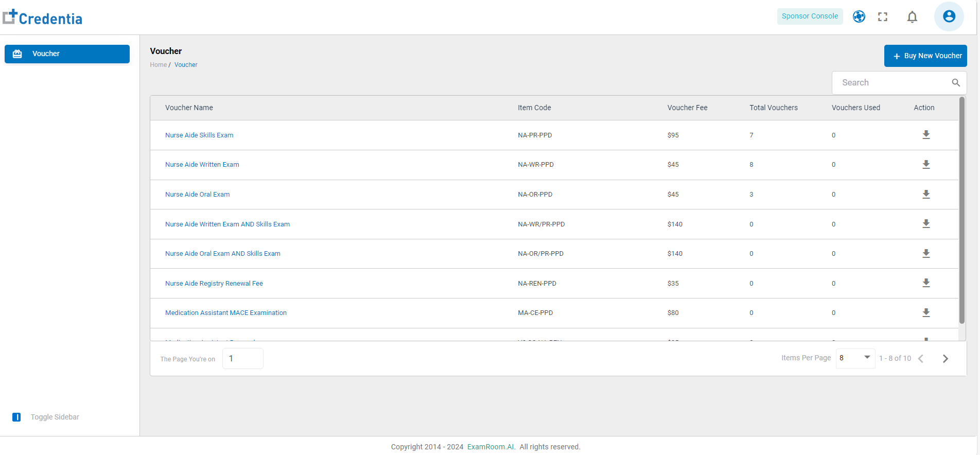Image resolution: width=980 pixels, height=455 pixels.
Task: Download Nurse Aide Written Exam voucher
Action: point(926,165)
